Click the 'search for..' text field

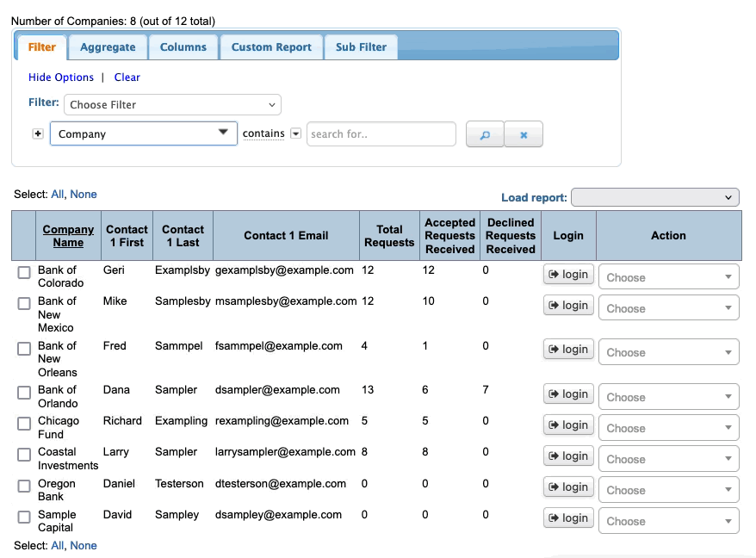381,134
